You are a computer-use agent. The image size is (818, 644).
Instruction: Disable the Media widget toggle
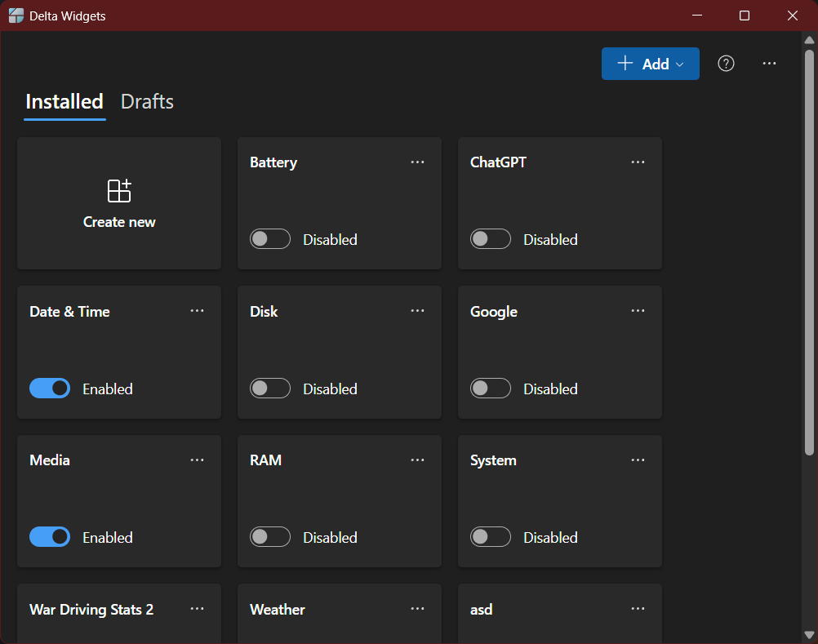(x=50, y=536)
